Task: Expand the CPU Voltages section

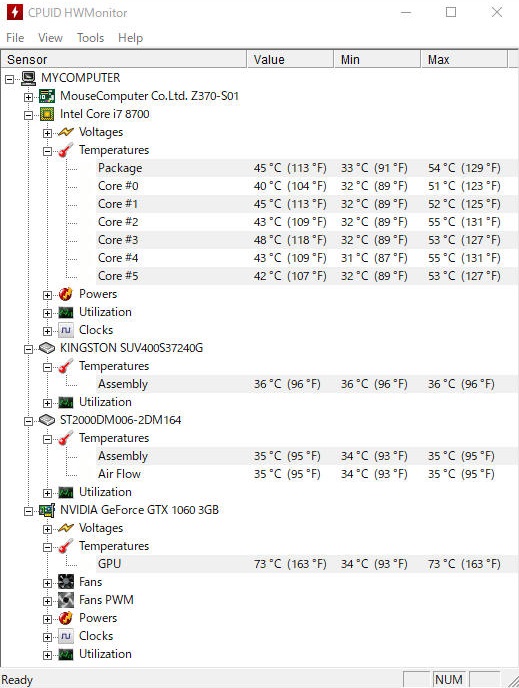Action: pos(47,133)
